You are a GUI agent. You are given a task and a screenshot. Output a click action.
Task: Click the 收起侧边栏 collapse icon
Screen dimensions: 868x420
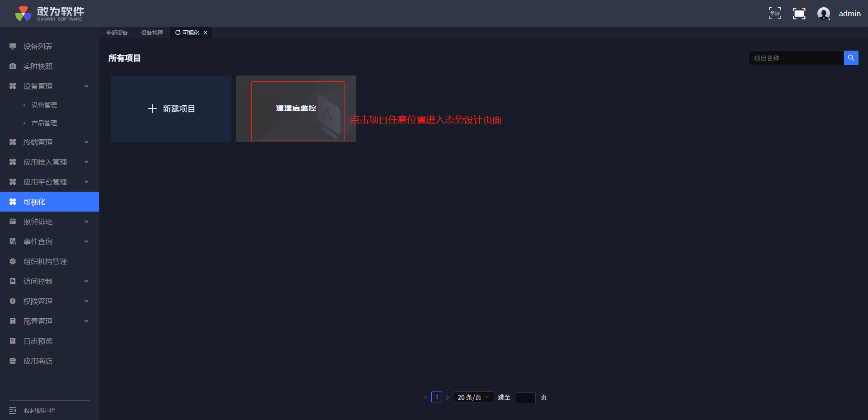(13, 411)
